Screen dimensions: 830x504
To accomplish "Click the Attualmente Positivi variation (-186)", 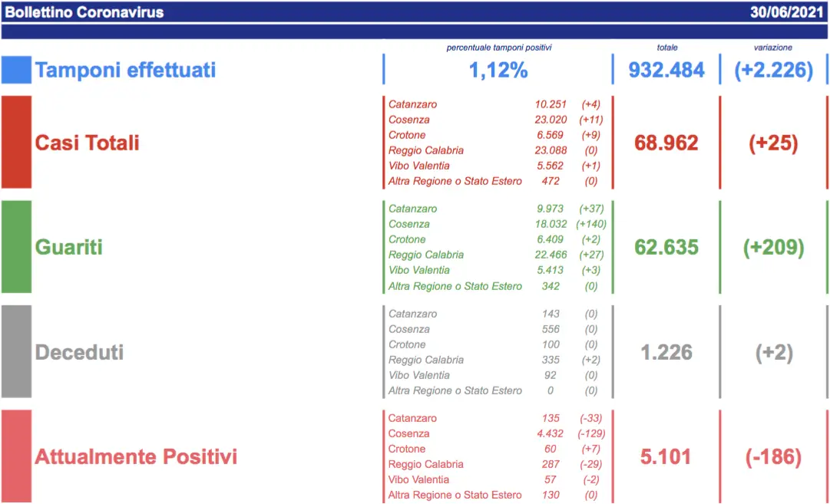I will tap(773, 456).
